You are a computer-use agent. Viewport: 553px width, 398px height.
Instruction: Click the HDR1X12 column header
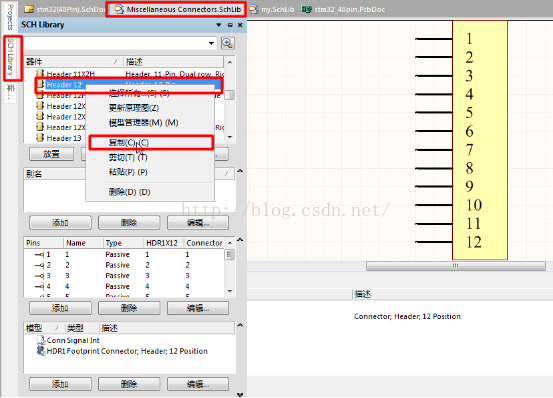(x=164, y=243)
